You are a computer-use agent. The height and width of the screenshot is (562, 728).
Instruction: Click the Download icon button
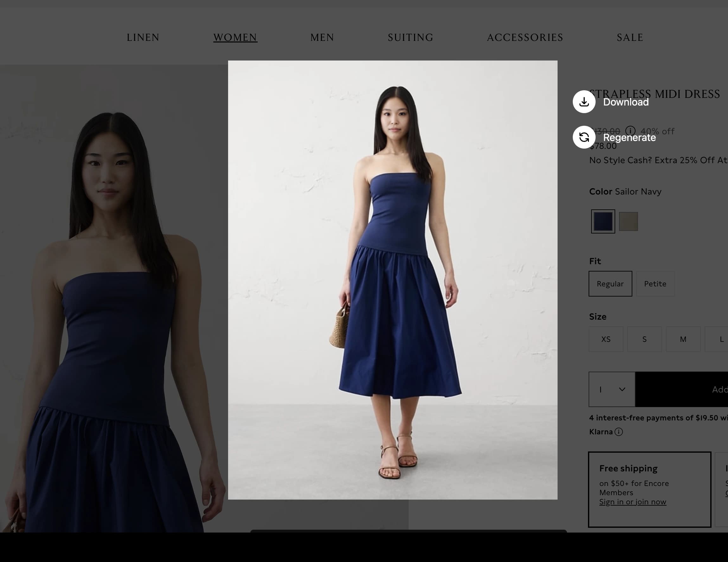coord(584,102)
